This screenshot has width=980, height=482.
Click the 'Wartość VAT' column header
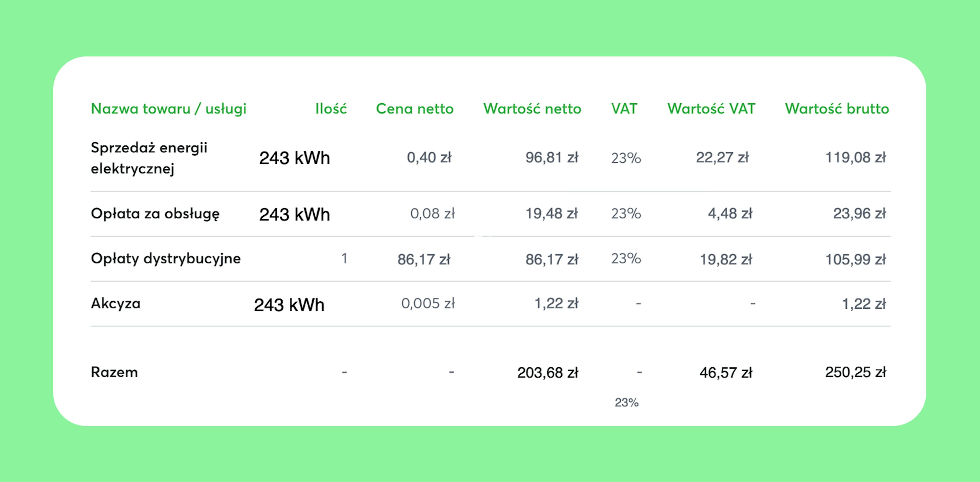[711, 109]
